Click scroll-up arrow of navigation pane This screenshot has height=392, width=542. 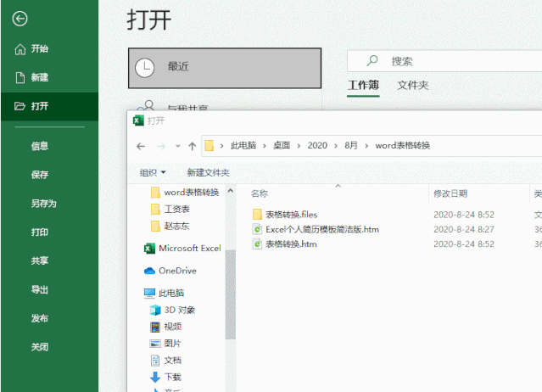231,190
